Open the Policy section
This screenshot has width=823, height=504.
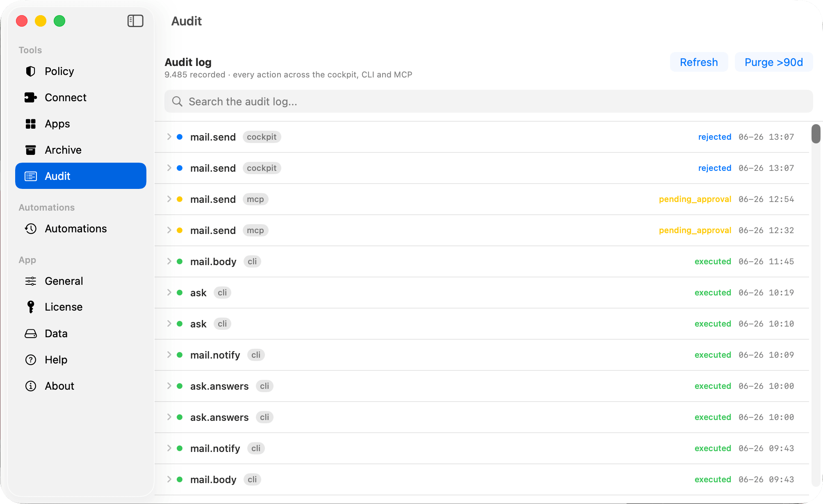(x=81, y=71)
